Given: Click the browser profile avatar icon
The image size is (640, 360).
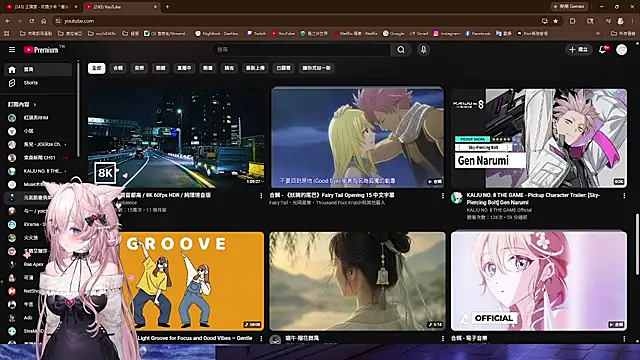Looking at the screenshot, I should pyautogui.click(x=620, y=21).
